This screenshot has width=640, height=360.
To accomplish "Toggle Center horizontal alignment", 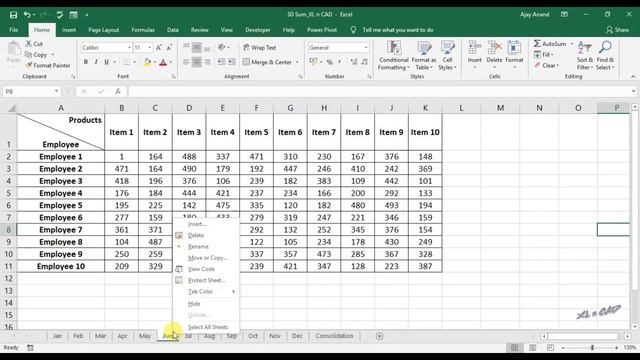I will point(197,62).
